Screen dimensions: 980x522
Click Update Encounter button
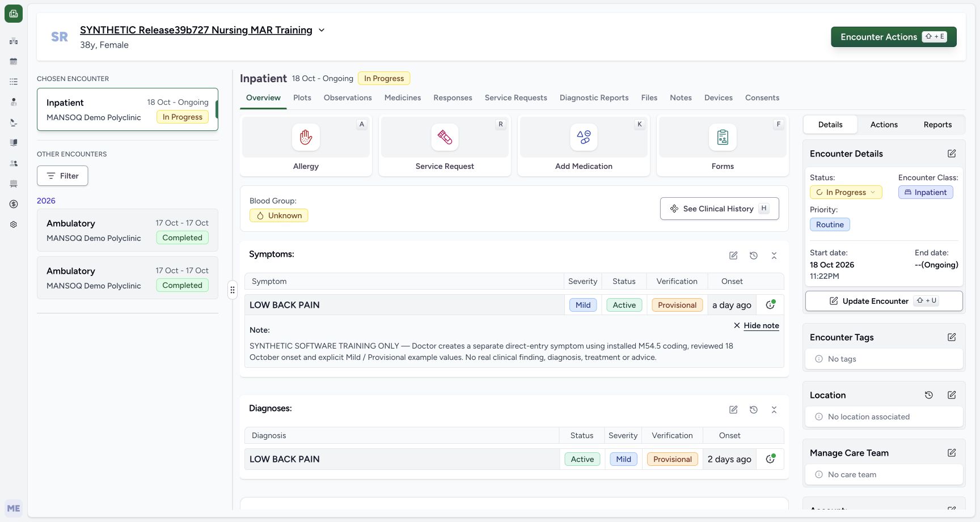tap(884, 301)
